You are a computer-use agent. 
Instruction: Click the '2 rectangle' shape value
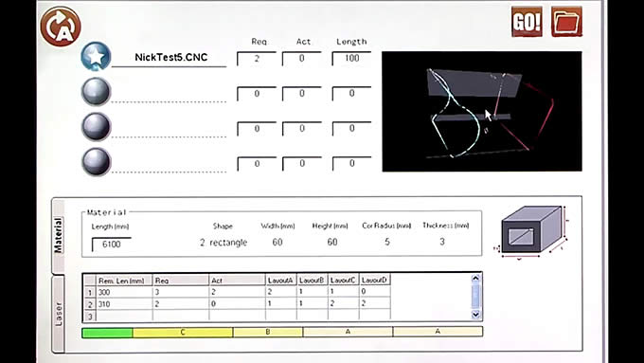tap(224, 243)
